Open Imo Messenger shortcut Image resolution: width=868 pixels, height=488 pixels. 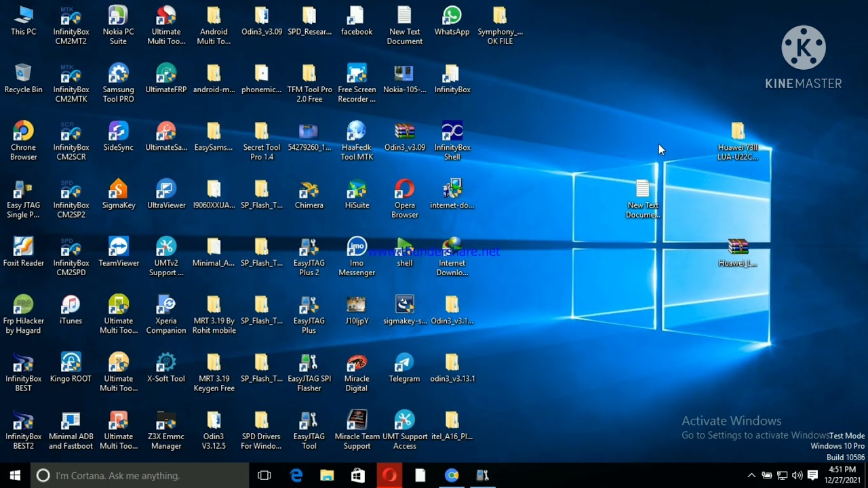pyautogui.click(x=357, y=257)
